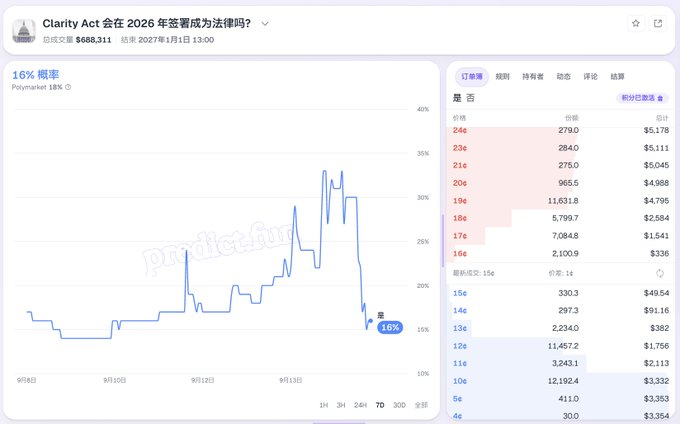Click the 积分已激活 badge
Viewport: 680px width, 424px height.
point(642,98)
